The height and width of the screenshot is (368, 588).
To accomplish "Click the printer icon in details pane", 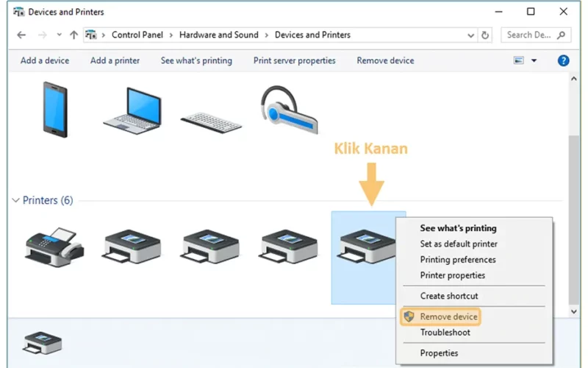I will point(43,342).
